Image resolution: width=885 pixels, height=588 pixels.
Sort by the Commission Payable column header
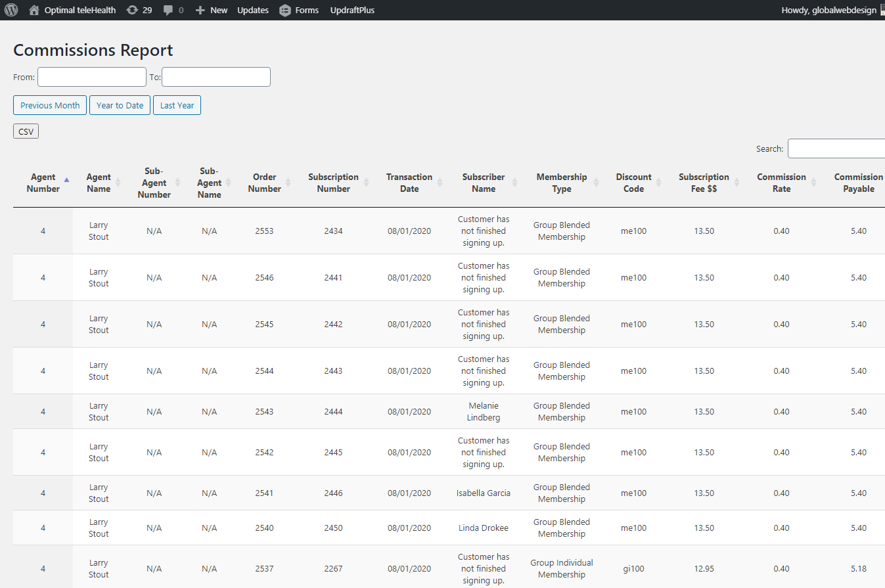point(859,183)
